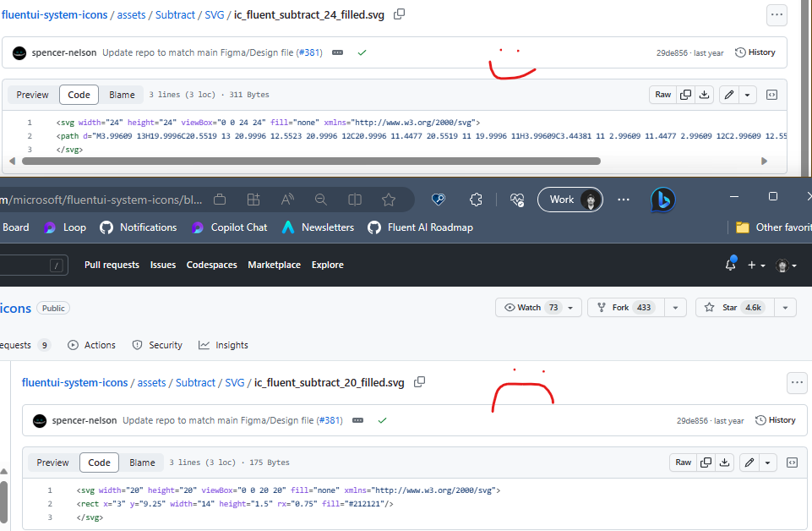This screenshot has width=812, height=531.
Task: Open pull request #381 link
Action: [309, 52]
